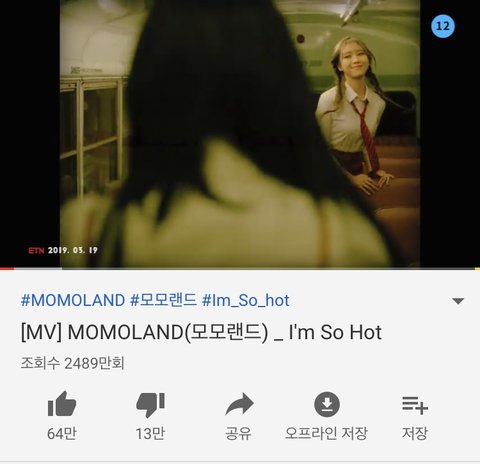This screenshot has width=480, height=464.
Task: Tap the thumbs-down dislike icon
Action: click(x=151, y=405)
